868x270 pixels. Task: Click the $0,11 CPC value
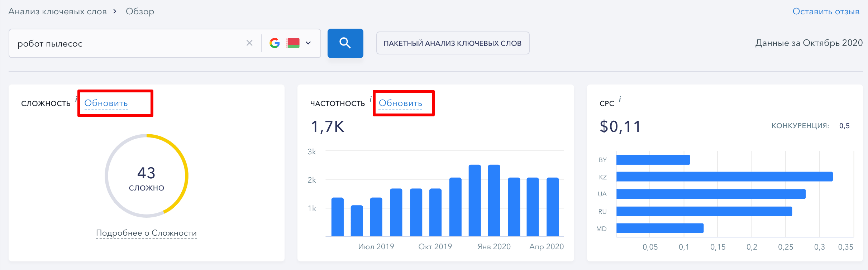click(620, 126)
